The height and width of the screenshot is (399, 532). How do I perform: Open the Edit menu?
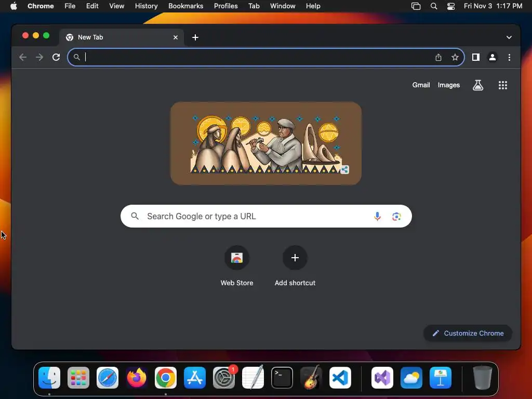point(92,6)
